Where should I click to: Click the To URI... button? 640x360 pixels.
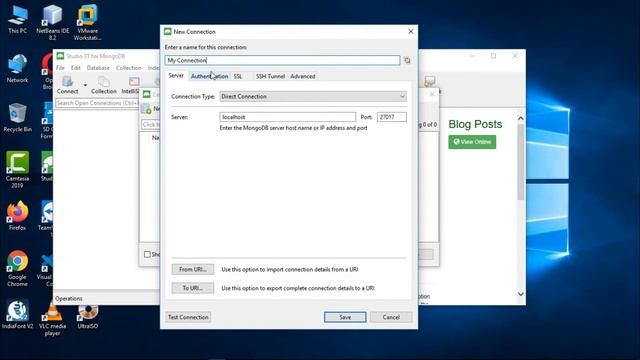click(x=193, y=288)
